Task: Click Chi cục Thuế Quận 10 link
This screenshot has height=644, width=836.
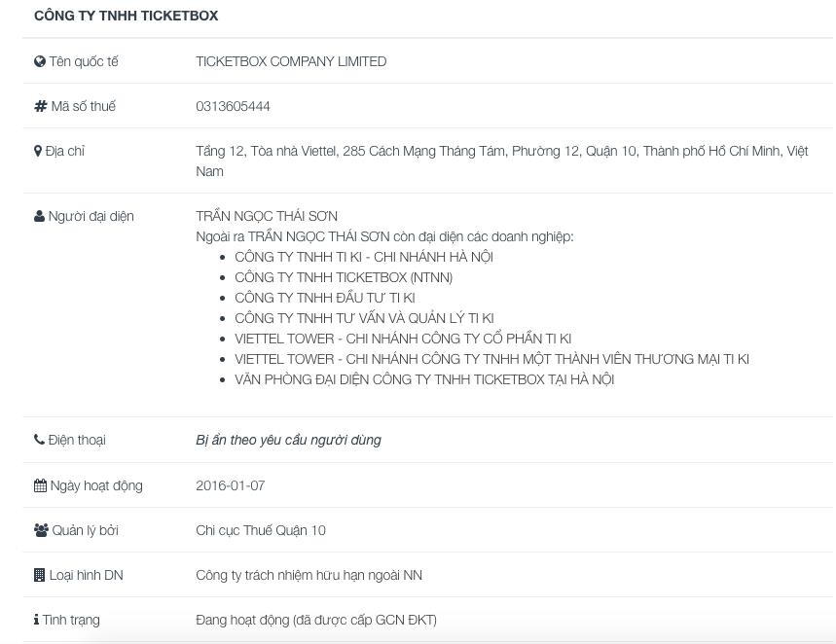Action: pyautogui.click(x=261, y=530)
